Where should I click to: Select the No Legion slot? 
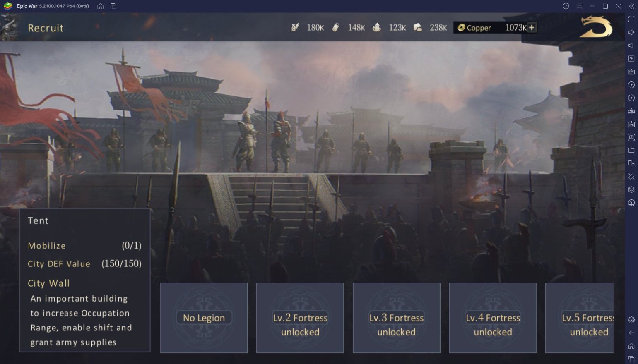(x=204, y=318)
